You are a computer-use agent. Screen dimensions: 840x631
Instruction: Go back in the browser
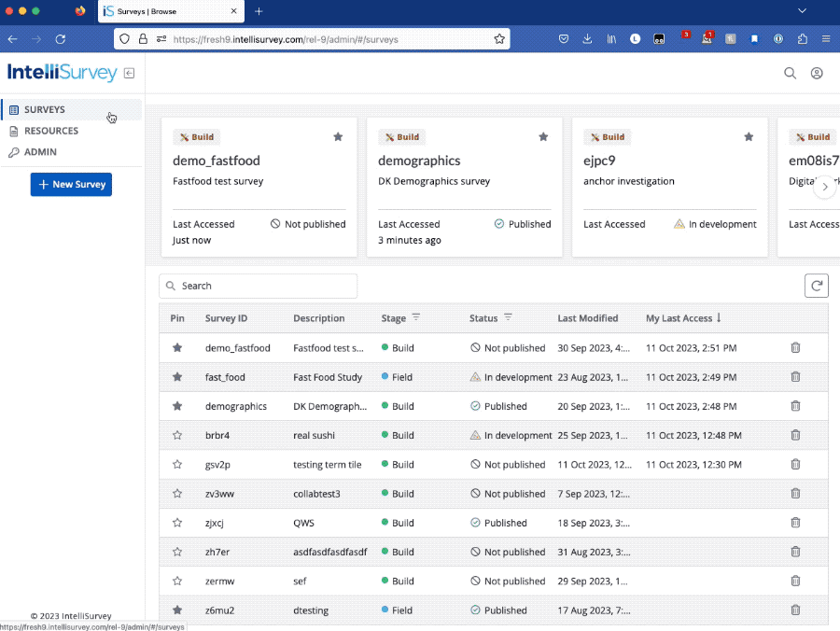13,39
